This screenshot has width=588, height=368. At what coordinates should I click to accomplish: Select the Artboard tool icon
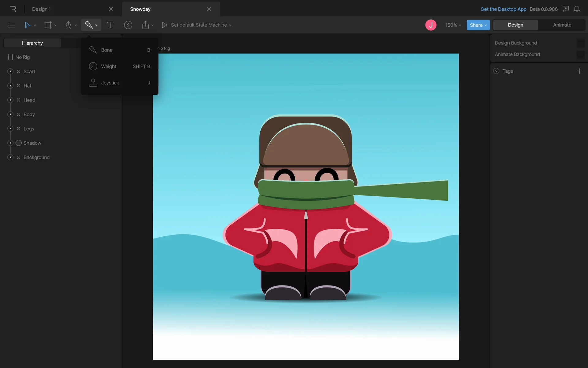[48, 25]
